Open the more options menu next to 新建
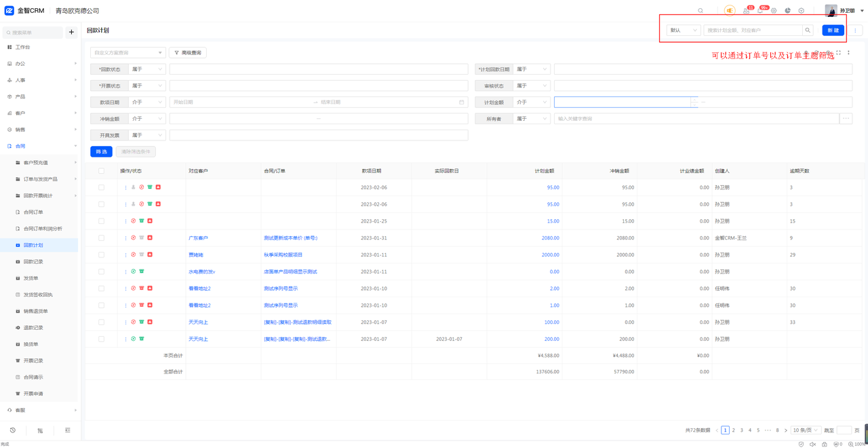 (x=856, y=31)
